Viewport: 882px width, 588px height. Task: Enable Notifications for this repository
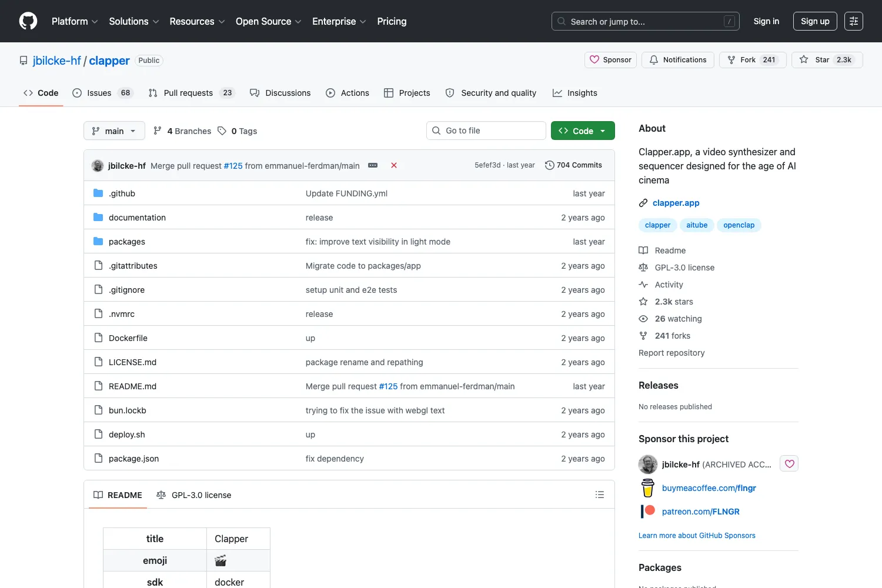[678, 60]
